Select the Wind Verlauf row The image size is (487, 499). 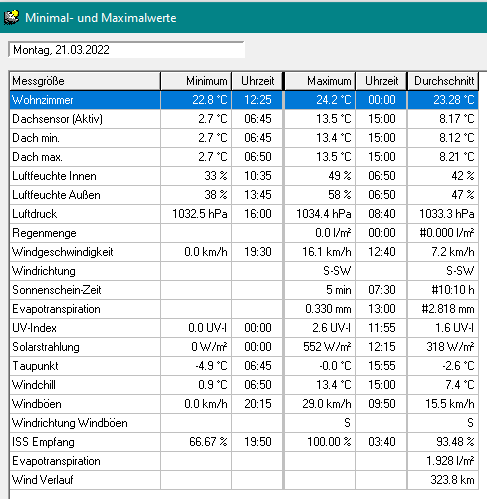[x=244, y=480]
